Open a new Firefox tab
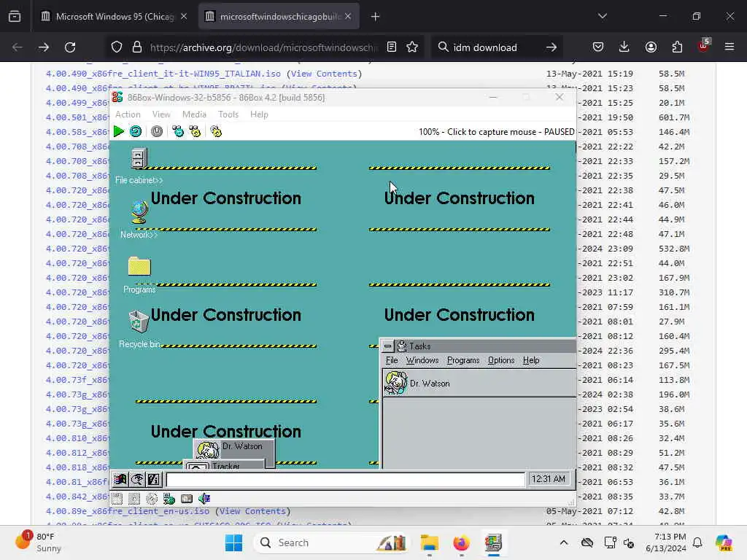Screen dimensions: 747x560 (x=375, y=17)
